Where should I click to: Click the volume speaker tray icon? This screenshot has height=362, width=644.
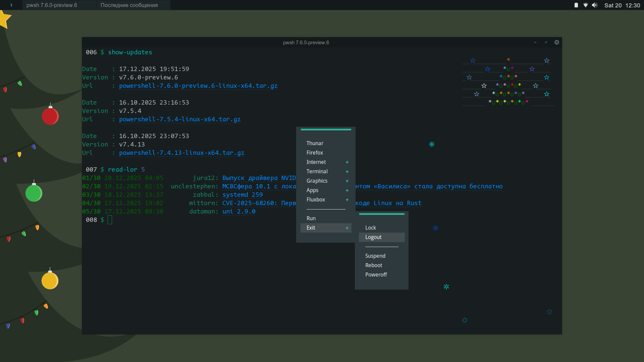click(x=595, y=5)
